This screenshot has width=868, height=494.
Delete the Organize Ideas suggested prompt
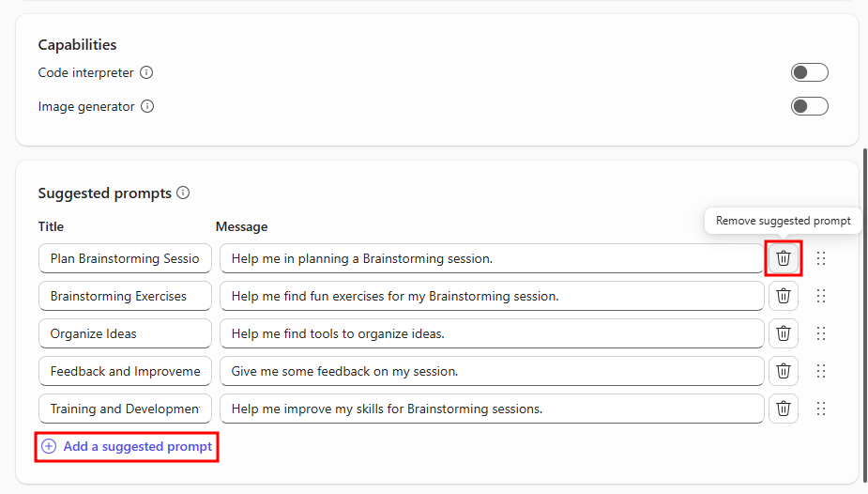(784, 333)
